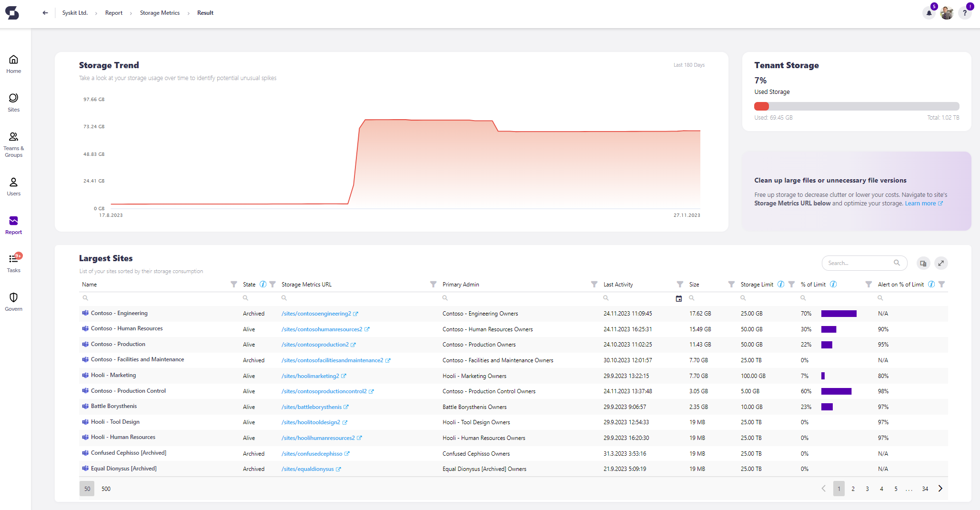Open the Last Activity column filter
This screenshot has height=510, width=980.
680,285
